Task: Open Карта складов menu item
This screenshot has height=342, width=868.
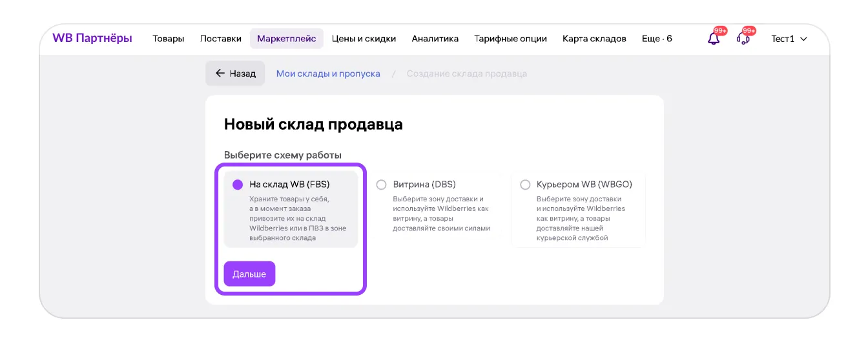Action: click(594, 39)
